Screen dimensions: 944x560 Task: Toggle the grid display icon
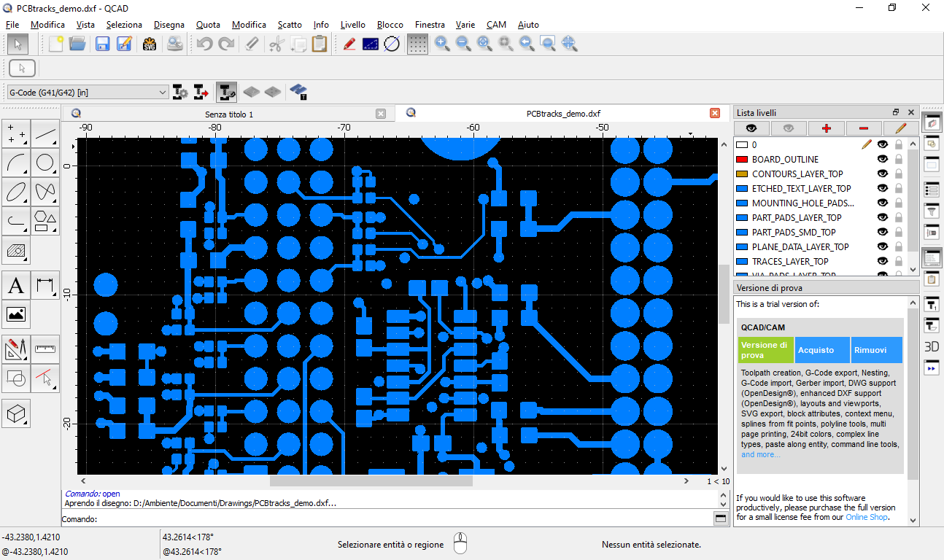[x=417, y=44]
